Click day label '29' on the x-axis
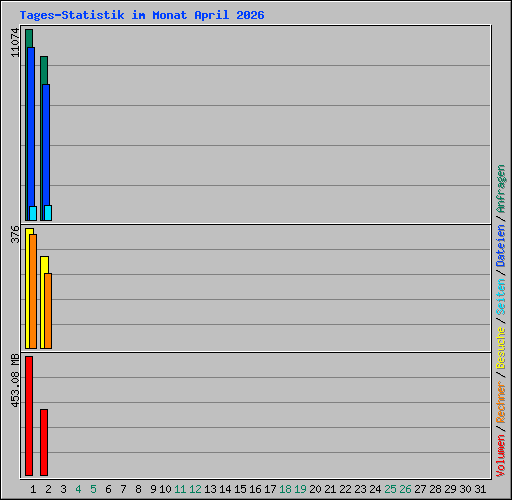512x500 pixels. [450, 489]
